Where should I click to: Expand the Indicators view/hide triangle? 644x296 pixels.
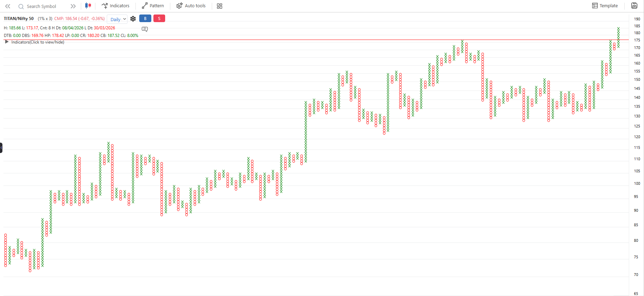[x=7, y=42]
